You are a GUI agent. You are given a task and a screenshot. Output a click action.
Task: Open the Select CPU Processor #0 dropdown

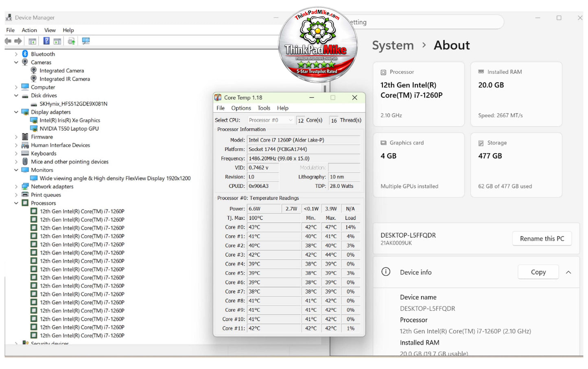tap(271, 120)
